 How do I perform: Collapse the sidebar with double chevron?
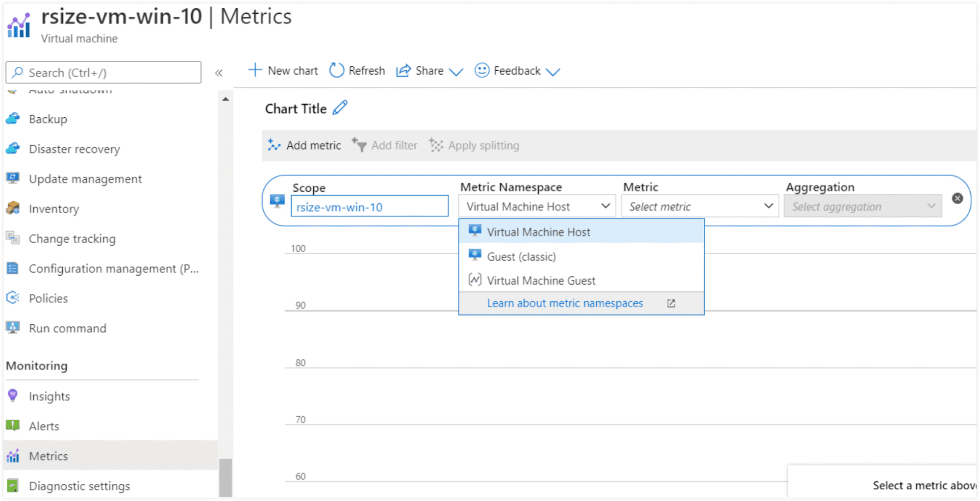[219, 73]
